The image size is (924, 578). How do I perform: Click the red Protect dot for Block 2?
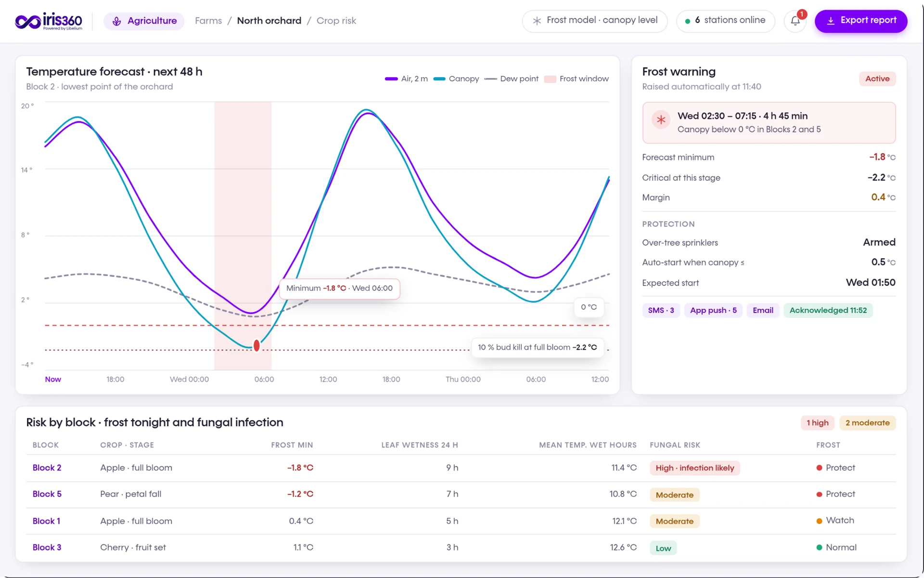point(819,468)
